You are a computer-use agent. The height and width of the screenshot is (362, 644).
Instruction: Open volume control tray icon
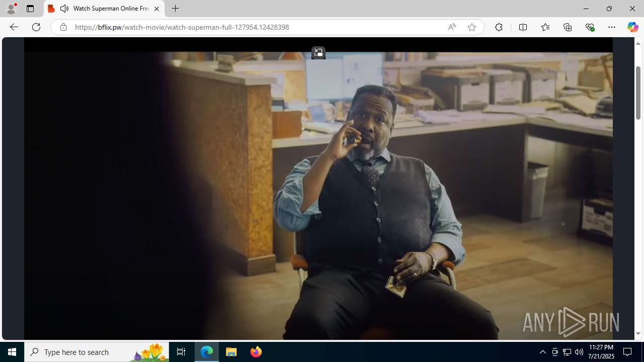pyautogui.click(x=579, y=352)
